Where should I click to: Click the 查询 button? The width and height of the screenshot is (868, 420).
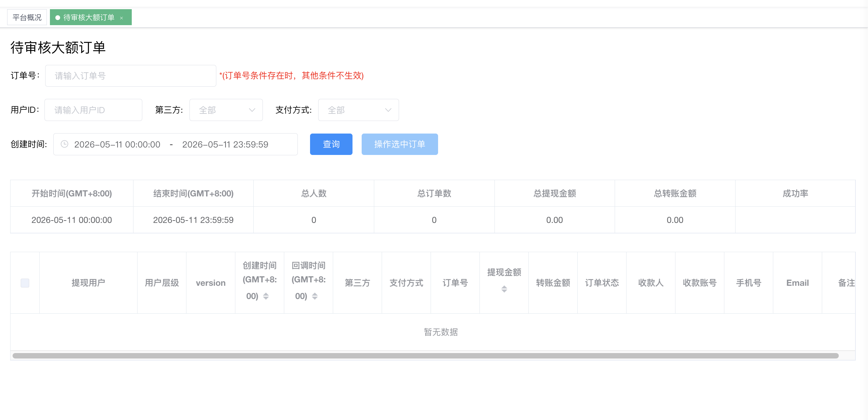click(331, 144)
